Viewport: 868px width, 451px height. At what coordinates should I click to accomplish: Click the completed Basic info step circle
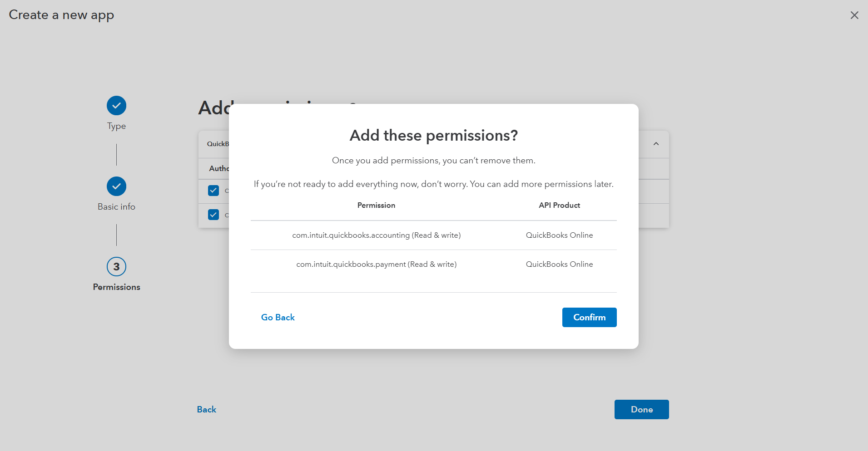[x=117, y=186]
